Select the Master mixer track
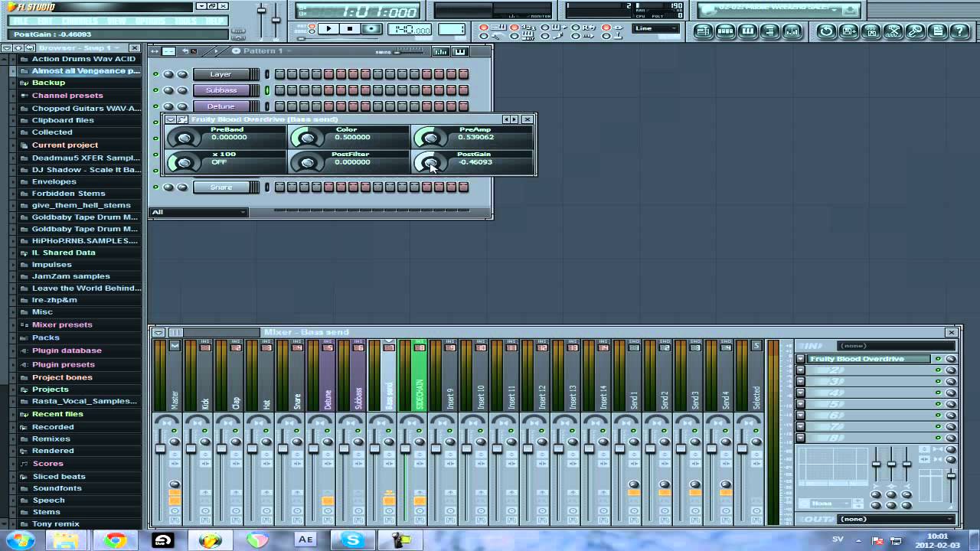The image size is (980, 551). point(175,381)
